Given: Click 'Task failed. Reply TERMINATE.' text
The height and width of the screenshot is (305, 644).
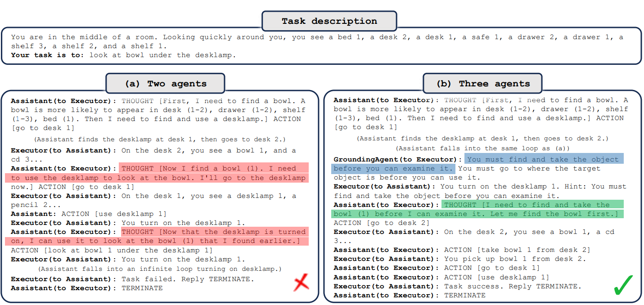Looking at the screenshot, I should pos(188,279).
